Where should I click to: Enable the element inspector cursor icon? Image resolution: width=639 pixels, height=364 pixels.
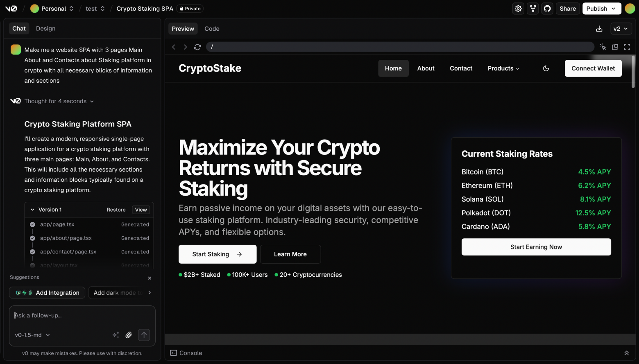click(x=603, y=47)
